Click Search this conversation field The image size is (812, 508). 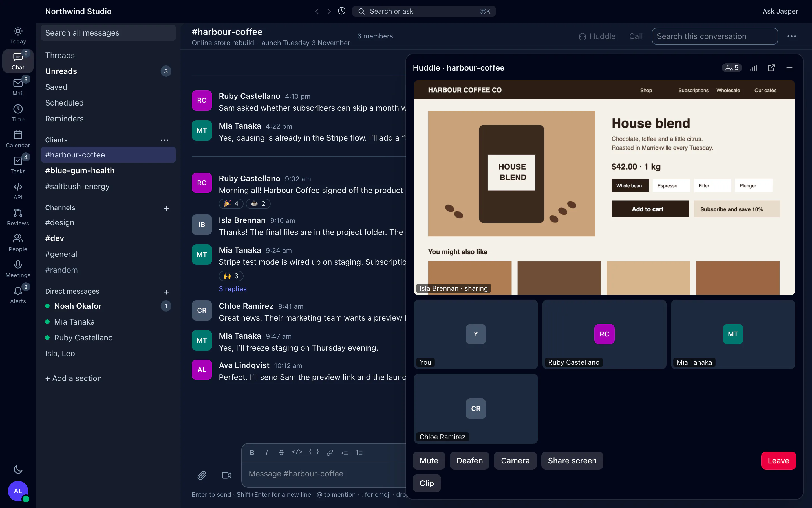(715, 36)
